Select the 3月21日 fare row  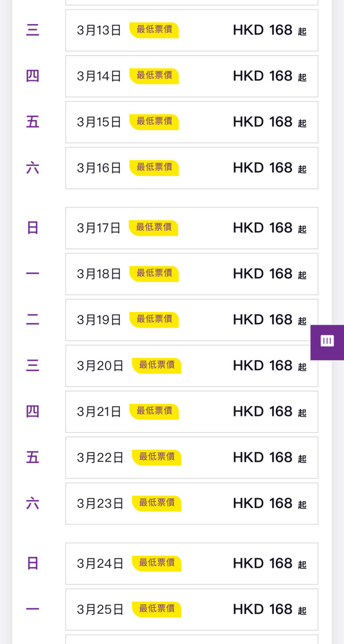coord(191,412)
